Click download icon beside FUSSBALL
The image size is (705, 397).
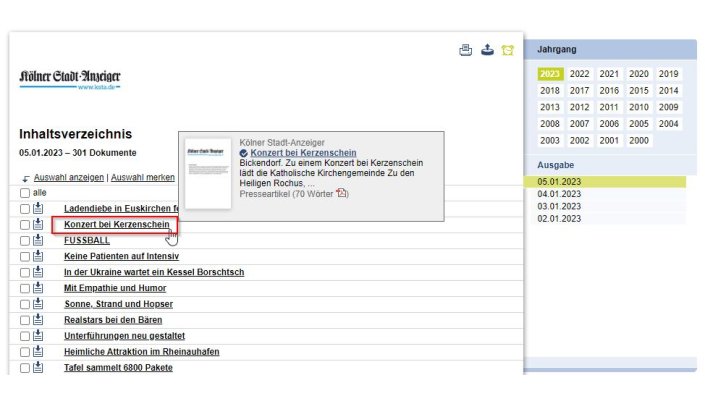click(38, 240)
